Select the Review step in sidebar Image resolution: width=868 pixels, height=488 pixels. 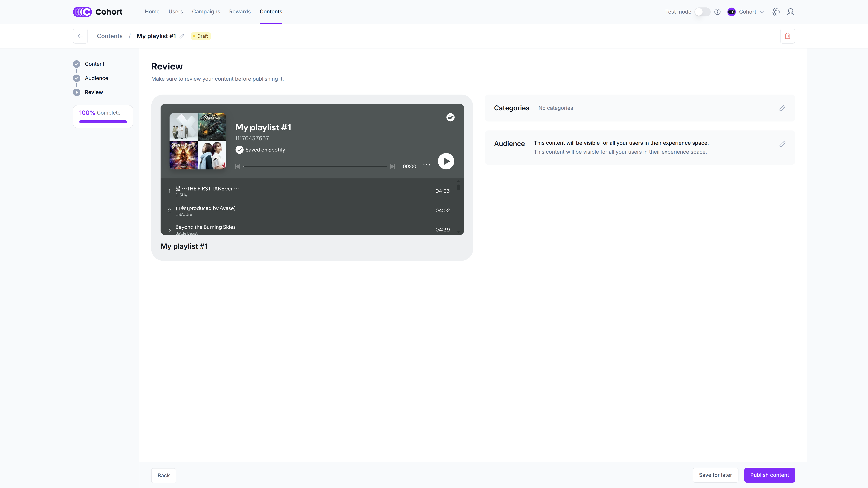[x=94, y=92]
